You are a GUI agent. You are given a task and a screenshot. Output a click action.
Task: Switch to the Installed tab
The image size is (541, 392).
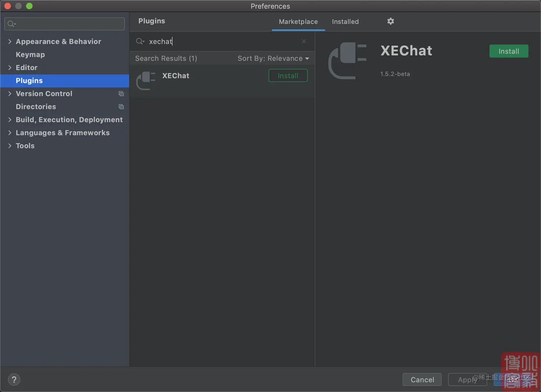(345, 21)
